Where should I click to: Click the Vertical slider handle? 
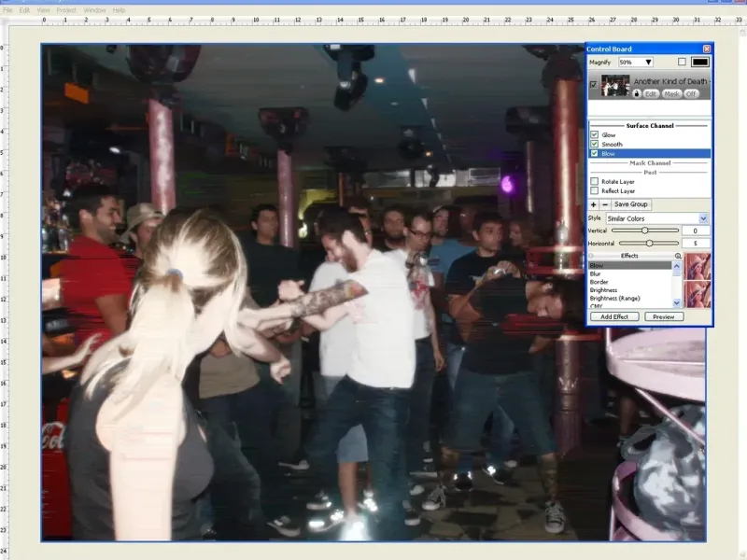pyautogui.click(x=644, y=231)
